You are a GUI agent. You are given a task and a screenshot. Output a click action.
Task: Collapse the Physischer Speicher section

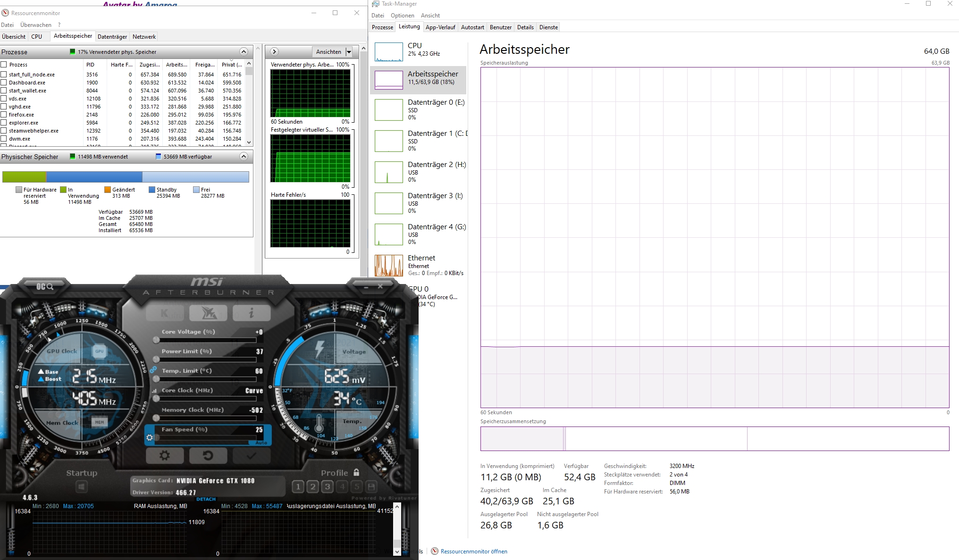click(x=244, y=156)
